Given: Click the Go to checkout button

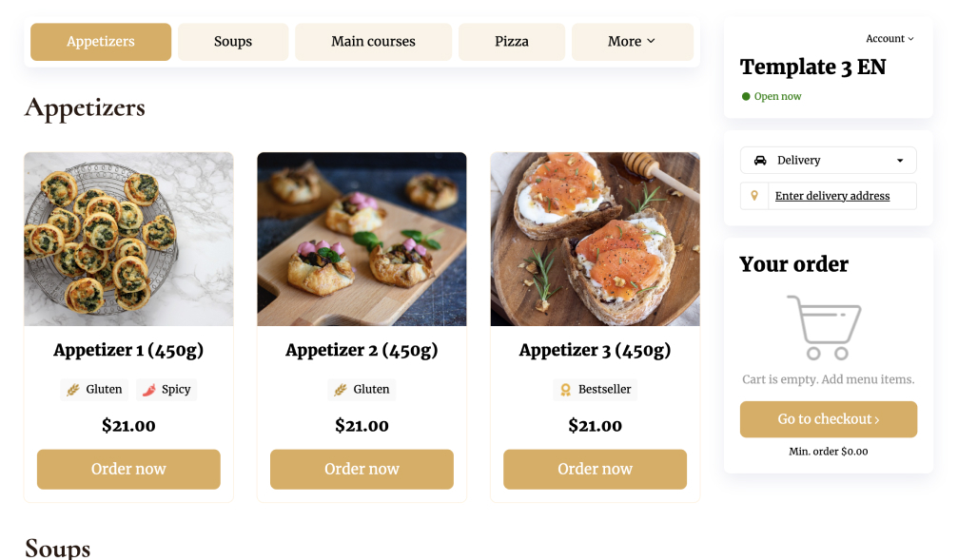Looking at the screenshot, I should tap(828, 419).
